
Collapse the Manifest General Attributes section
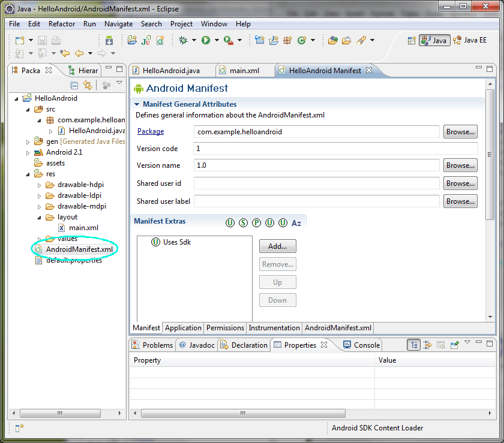click(x=137, y=104)
